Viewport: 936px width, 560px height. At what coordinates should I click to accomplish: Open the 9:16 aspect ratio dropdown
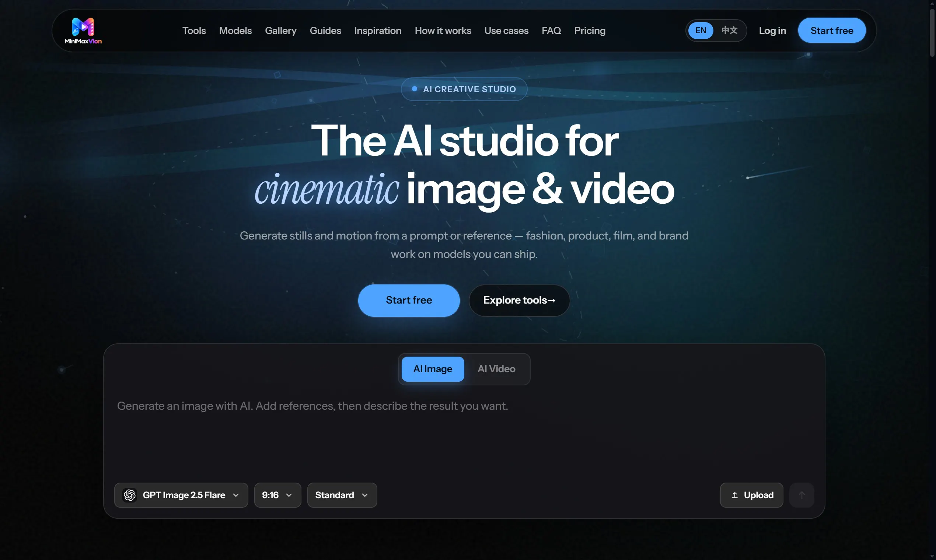tap(277, 495)
